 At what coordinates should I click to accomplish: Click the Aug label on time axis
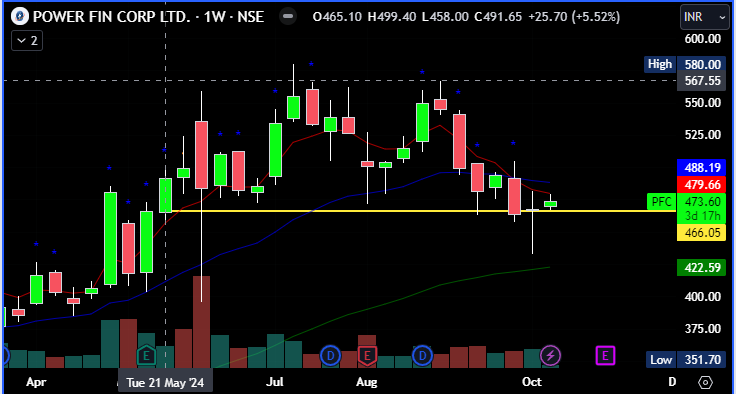367,382
